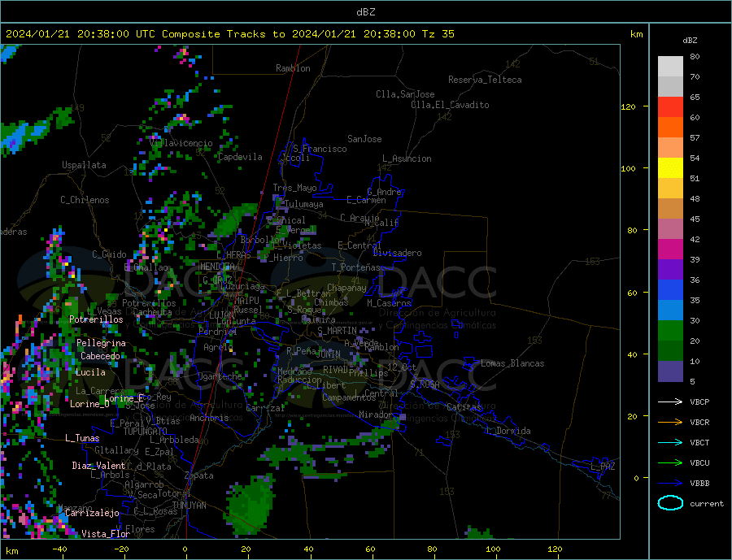Click the Uspallata label on map
This screenshot has width=732, height=560.
pyautogui.click(x=84, y=165)
